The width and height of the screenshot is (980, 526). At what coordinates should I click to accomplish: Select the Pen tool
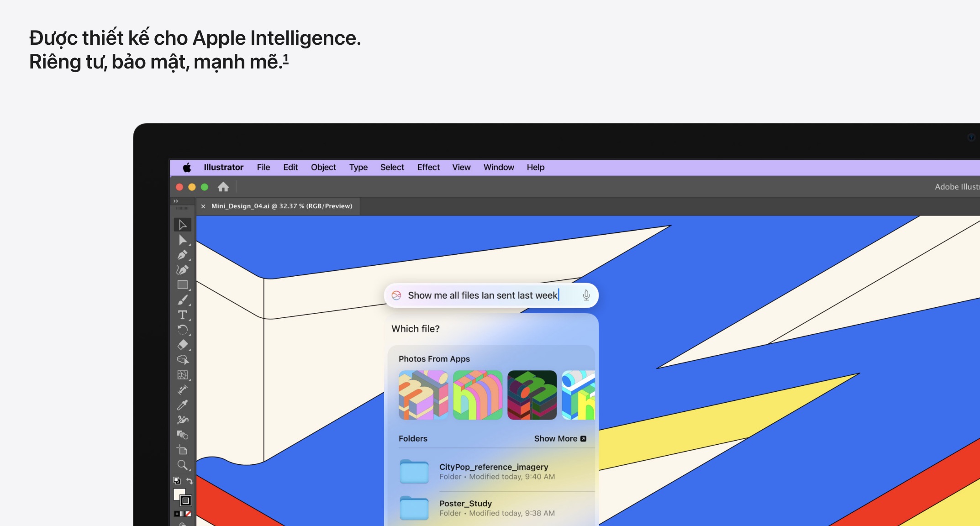[x=182, y=255]
